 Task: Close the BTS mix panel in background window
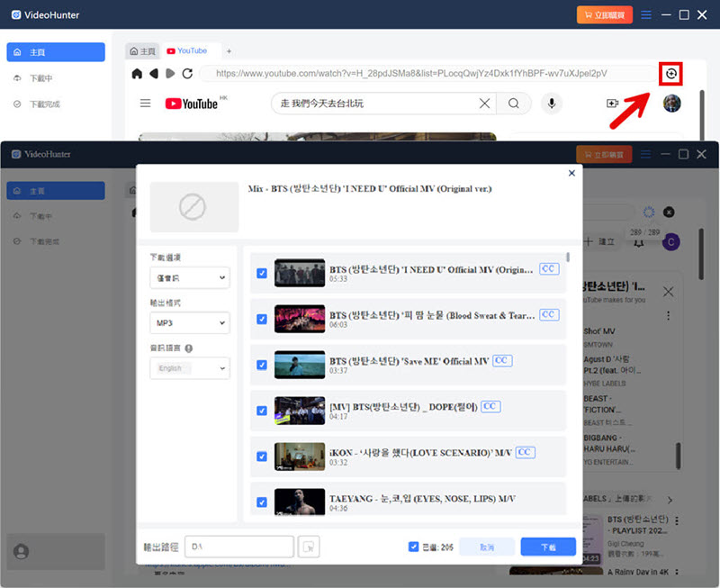click(x=668, y=292)
